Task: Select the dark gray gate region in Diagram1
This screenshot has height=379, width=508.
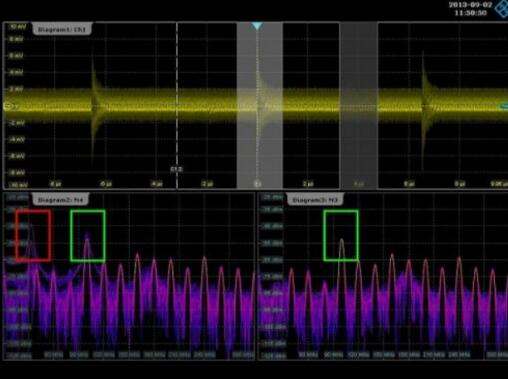Action: pos(359,105)
